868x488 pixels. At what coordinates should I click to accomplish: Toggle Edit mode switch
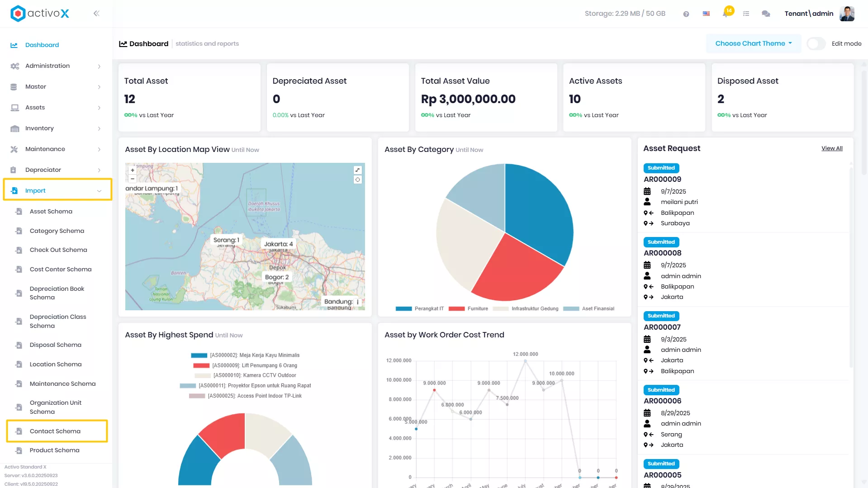(816, 44)
